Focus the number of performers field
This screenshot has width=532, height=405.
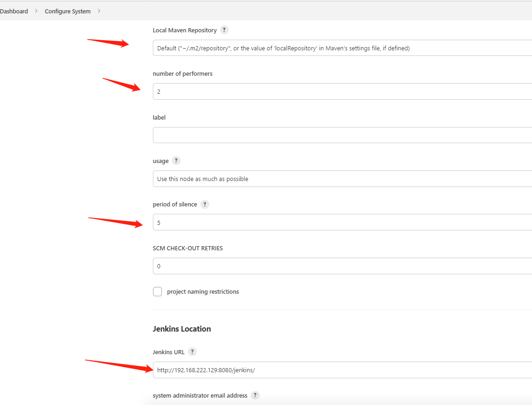coord(342,91)
